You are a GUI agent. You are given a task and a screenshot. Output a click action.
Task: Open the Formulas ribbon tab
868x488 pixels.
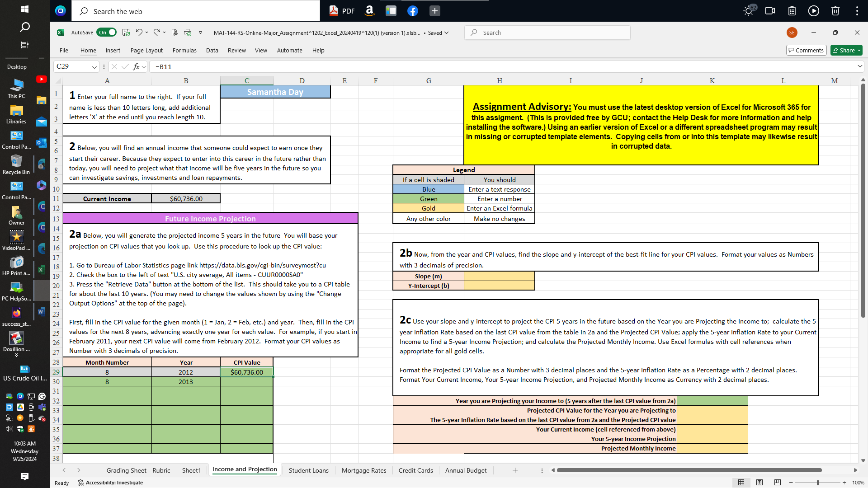point(184,51)
